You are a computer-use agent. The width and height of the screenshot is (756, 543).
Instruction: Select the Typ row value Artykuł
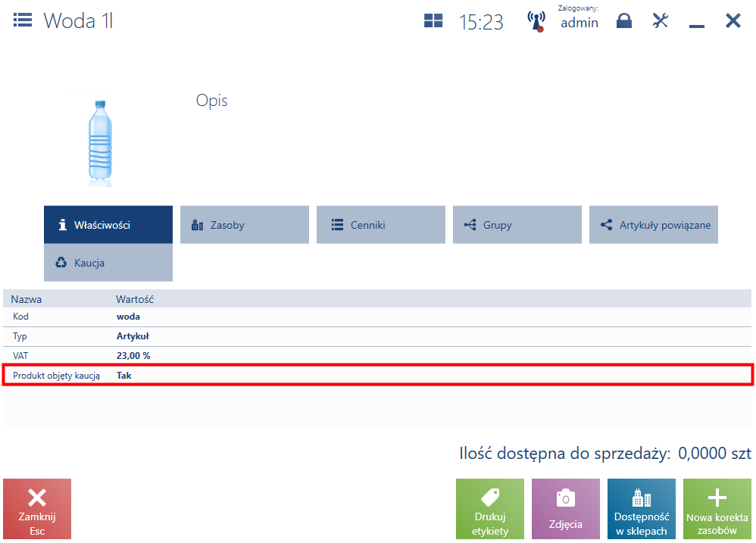coord(133,336)
